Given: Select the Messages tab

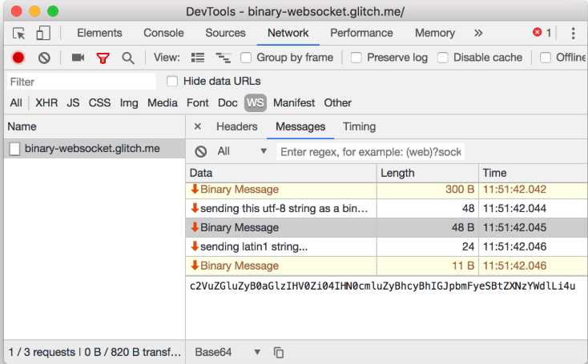Looking at the screenshot, I should coord(300,126).
